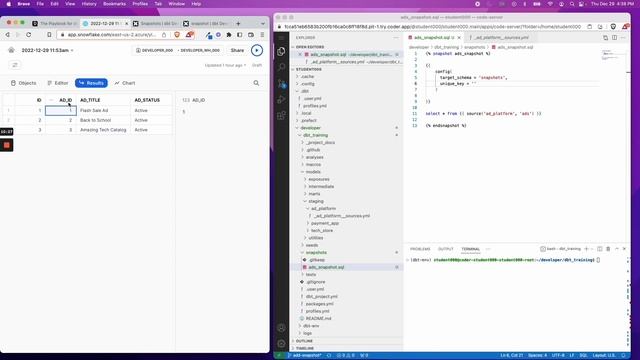Collapse the developer folder
The height and width of the screenshot is (360, 640).
tap(310, 128)
